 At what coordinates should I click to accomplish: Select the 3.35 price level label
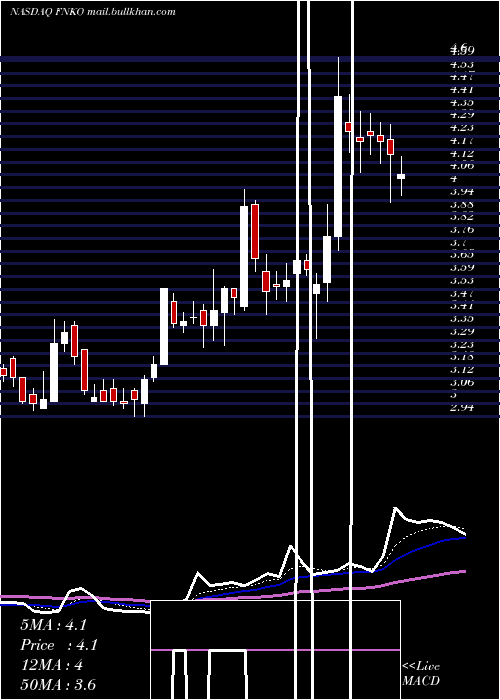tap(462, 318)
